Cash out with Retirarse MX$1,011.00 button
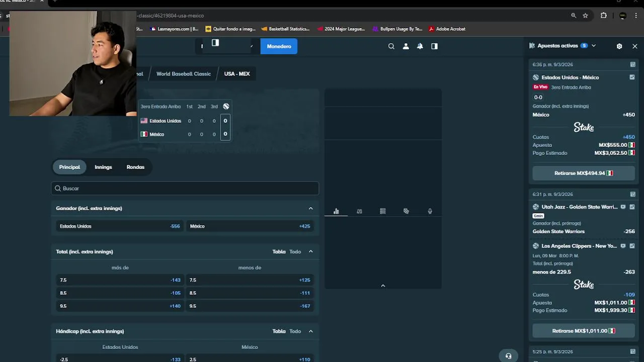The image size is (644, 362). (584, 331)
